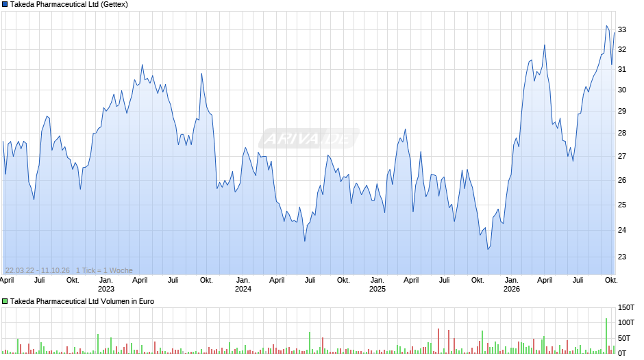Click the price axis label 28
This screenshot has width=644, height=360.
(622, 133)
